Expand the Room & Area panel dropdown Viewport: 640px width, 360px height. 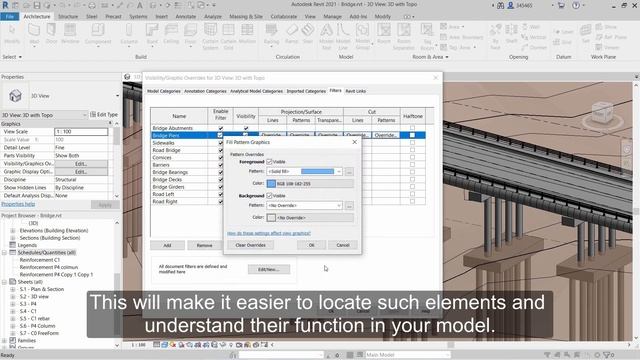click(x=431, y=57)
